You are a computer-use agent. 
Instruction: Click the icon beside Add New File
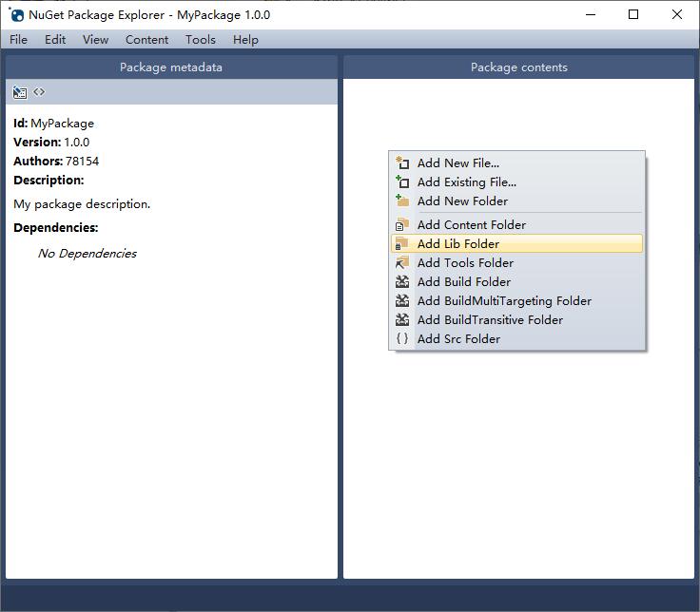pyautogui.click(x=402, y=163)
